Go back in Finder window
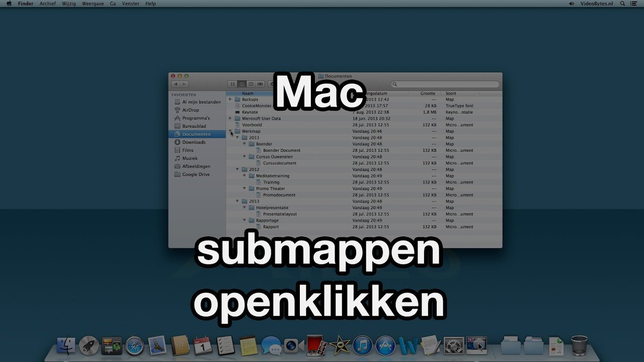Image resolution: width=644 pixels, height=362 pixels. tap(176, 84)
